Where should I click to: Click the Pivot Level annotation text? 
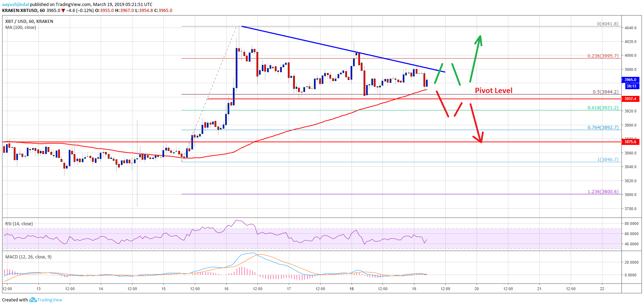coord(494,91)
